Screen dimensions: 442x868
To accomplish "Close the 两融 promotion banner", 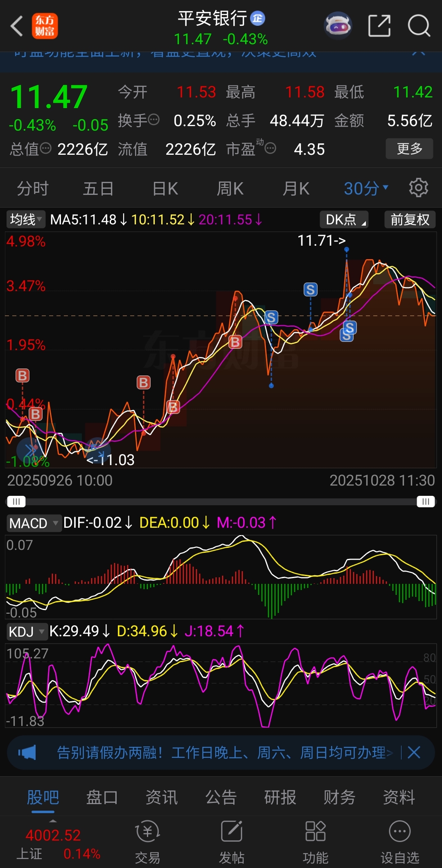I will click(414, 752).
